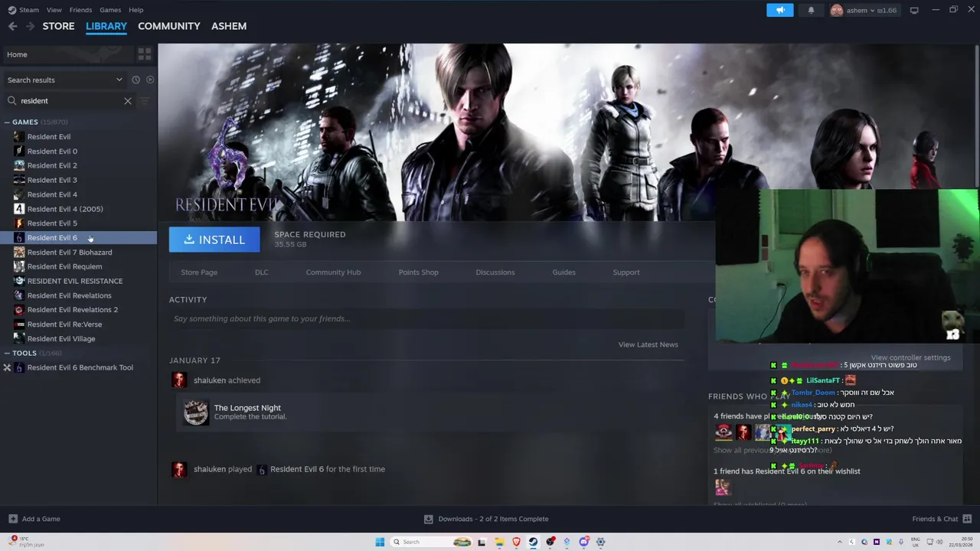Open the Windows Start button
980x551 pixels.
click(x=380, y=542)
